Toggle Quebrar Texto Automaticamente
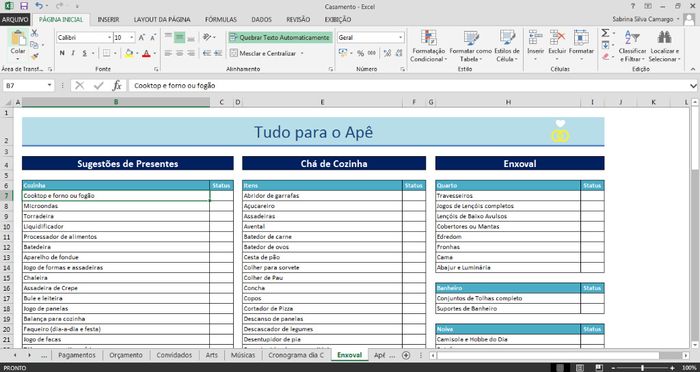700x372 pixels. click(x=280, y=38)
